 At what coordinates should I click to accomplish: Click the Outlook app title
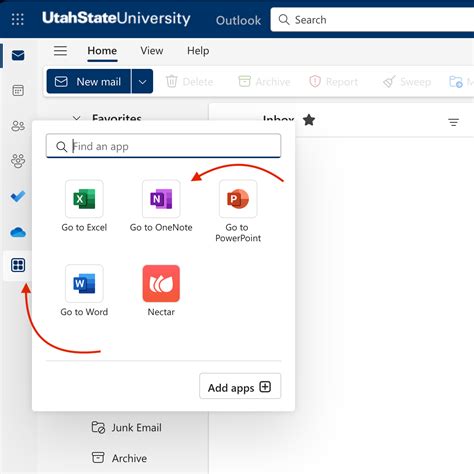(x=238, y=20)
